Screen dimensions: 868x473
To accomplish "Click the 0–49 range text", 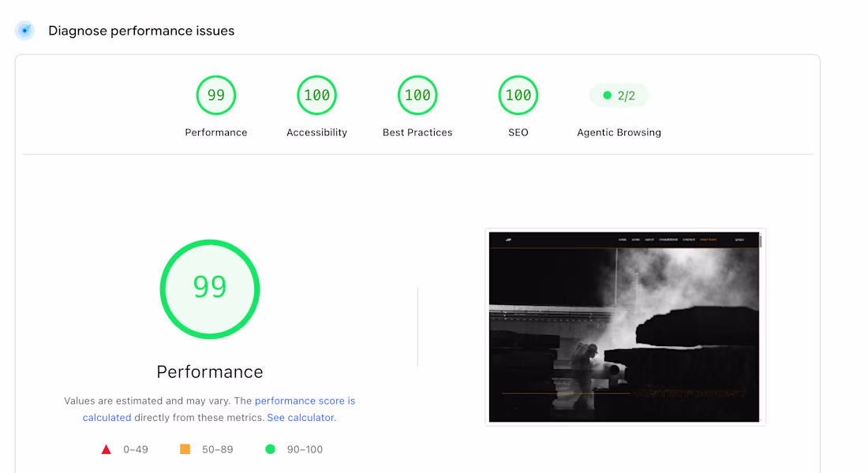I will pos(136,450).
